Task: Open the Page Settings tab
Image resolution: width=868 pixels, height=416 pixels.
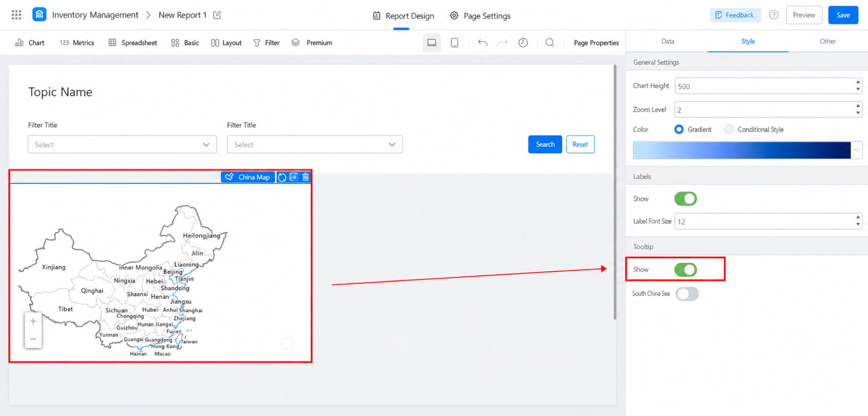Action: (480, 16)
